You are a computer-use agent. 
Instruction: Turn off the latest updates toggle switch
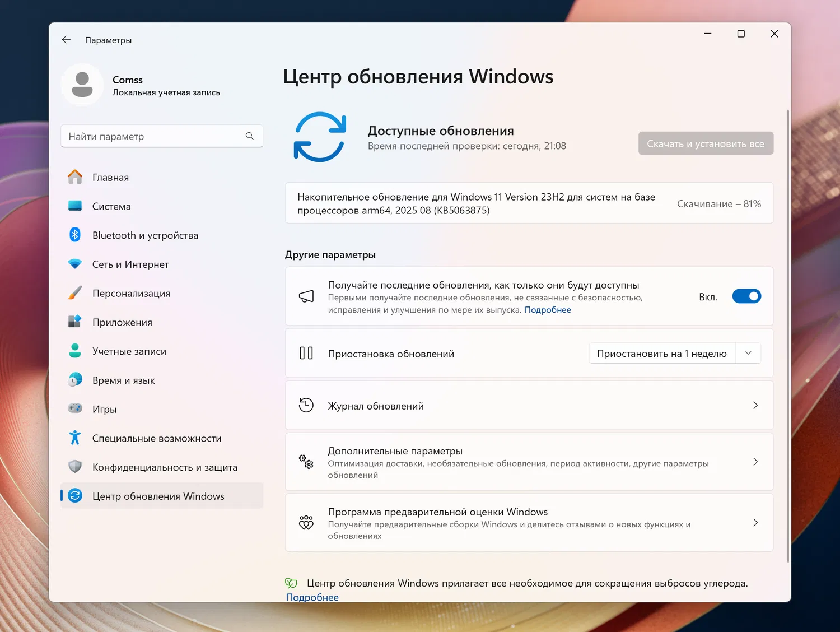tap(746, 296)
